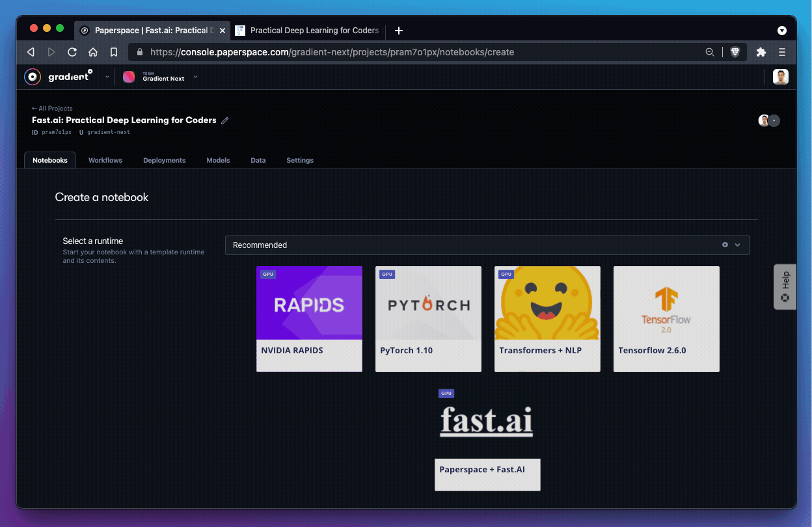
Task: Switch to the Deployments tab
Action: click(x=165, y=160)
